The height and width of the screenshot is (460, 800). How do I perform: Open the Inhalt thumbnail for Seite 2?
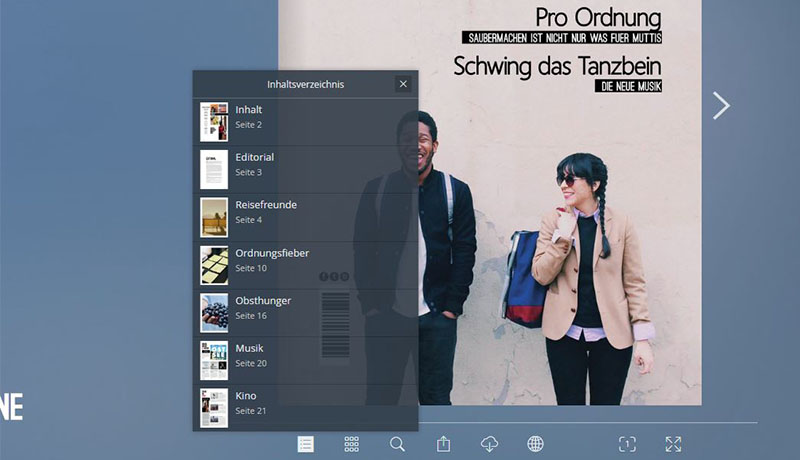tap(214, 122)
